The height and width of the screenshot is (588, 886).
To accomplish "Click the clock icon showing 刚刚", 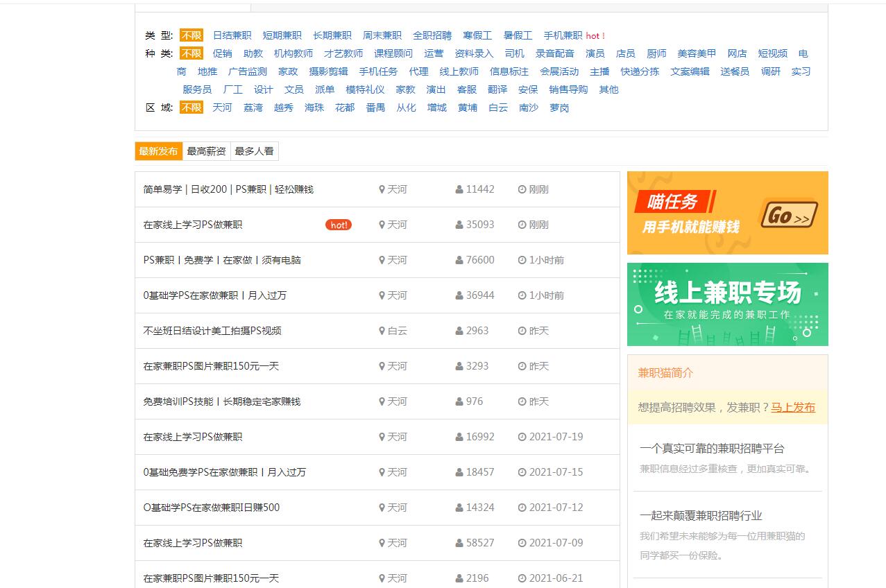I will click(520, 189).
